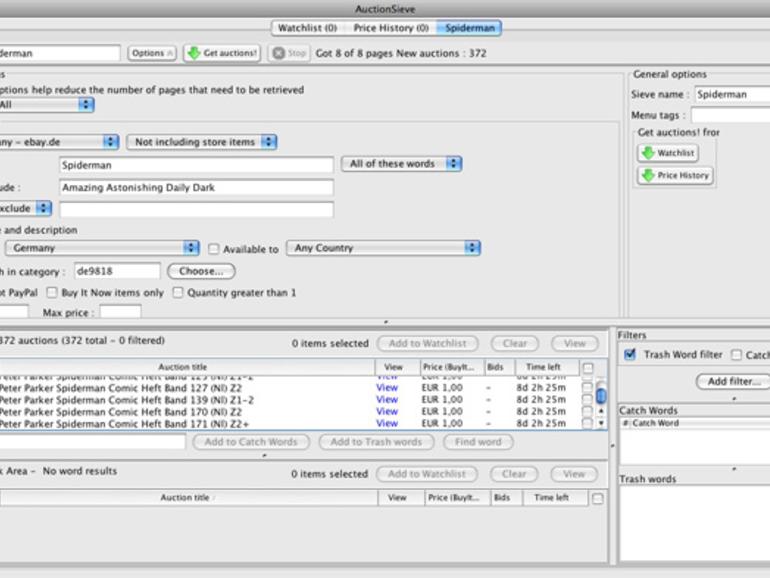770x578 pixels.
Task: Enable Quantity greater than 1 checkbox
Action: [x=178, y=293]
